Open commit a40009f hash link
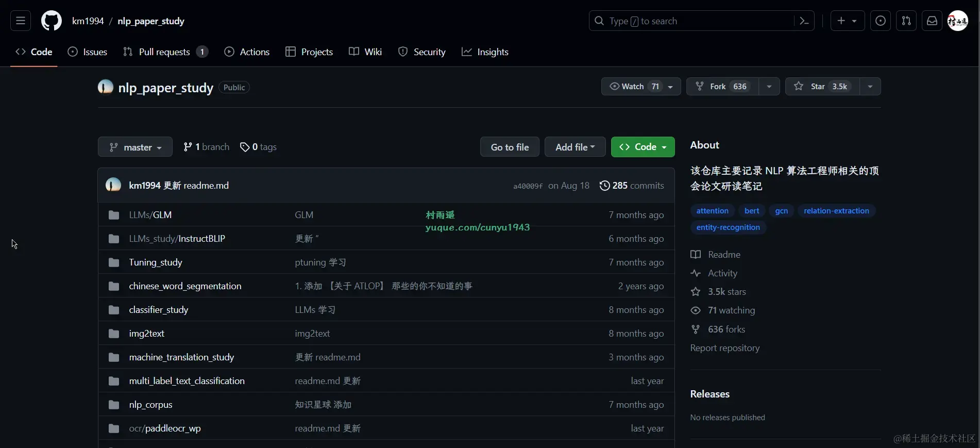This screenshot has height=448, width=980. pyautogui.click(x=528, y=186)
